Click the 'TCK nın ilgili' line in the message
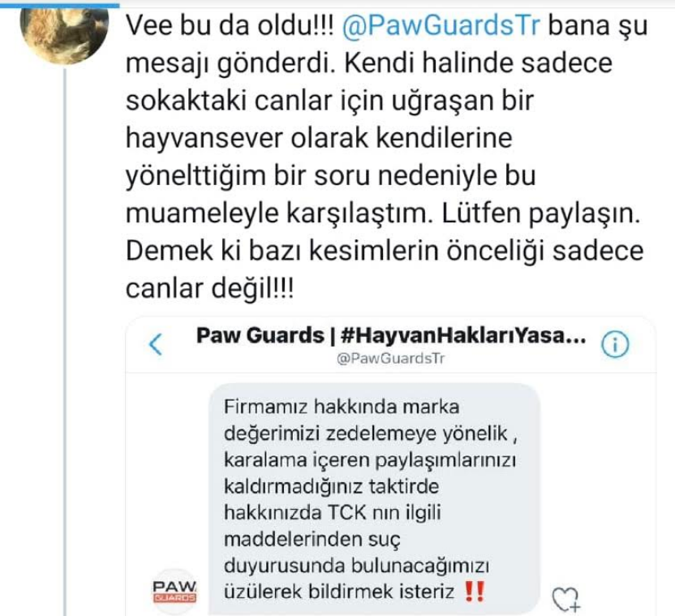675x616 pixels. pos(385,513)
